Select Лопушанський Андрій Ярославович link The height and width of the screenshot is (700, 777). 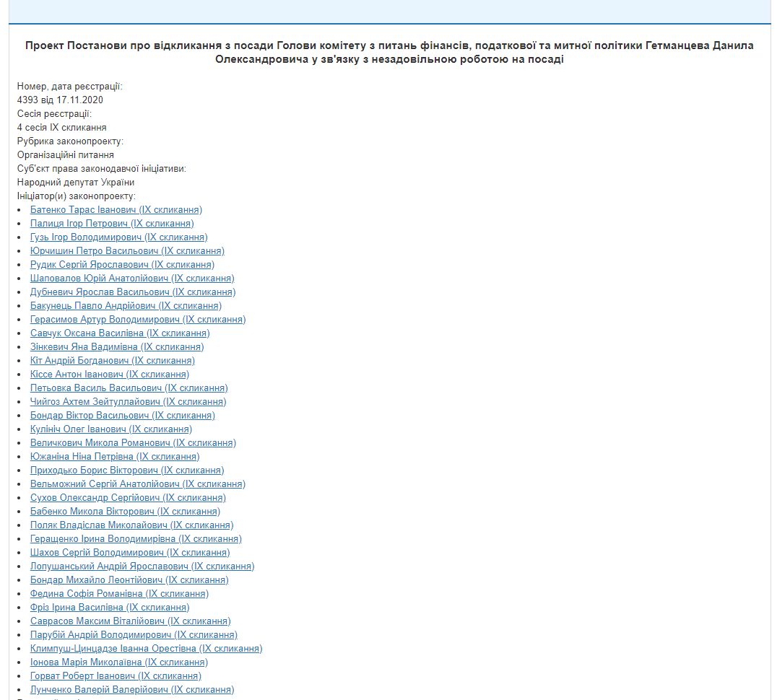pos(142,566)
